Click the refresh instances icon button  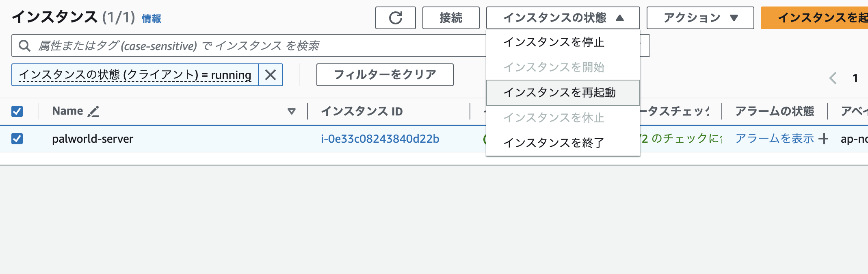pyautogui.click(x=395, y=18)
